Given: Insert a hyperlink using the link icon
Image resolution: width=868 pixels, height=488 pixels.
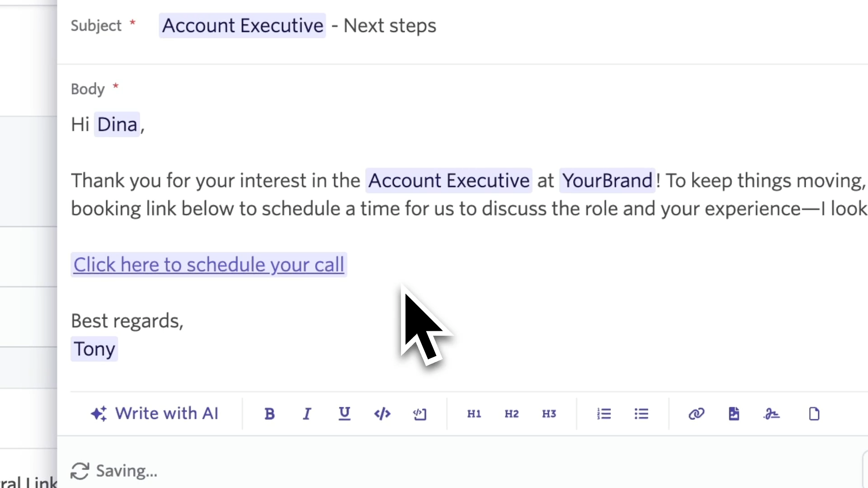Looking at the screenshot, I should point(696,414).
